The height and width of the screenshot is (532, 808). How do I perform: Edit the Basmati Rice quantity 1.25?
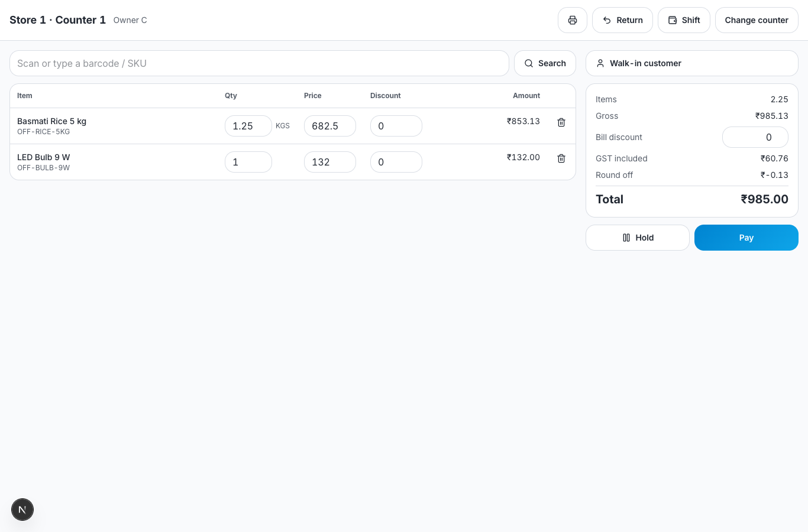click(248, 126)
